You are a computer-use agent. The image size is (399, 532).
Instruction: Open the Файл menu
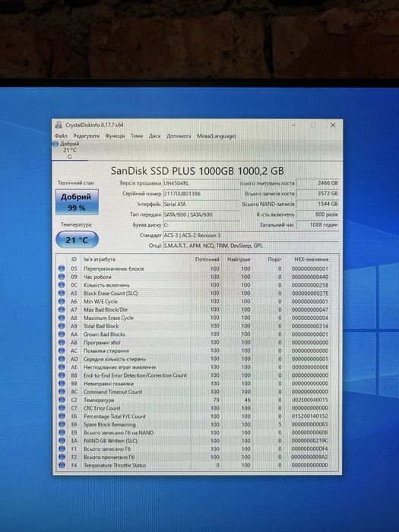(61, 136)
